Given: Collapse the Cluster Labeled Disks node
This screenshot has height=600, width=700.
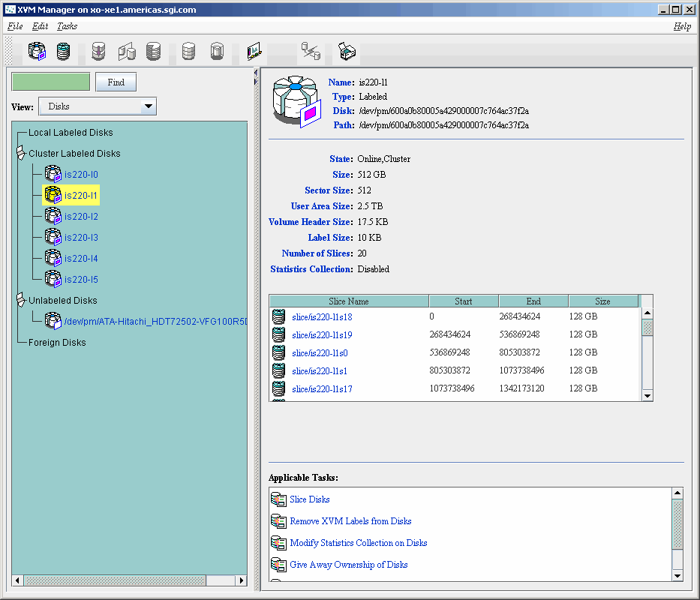Looking at the screenshot, I should click(x=20, y=153).
